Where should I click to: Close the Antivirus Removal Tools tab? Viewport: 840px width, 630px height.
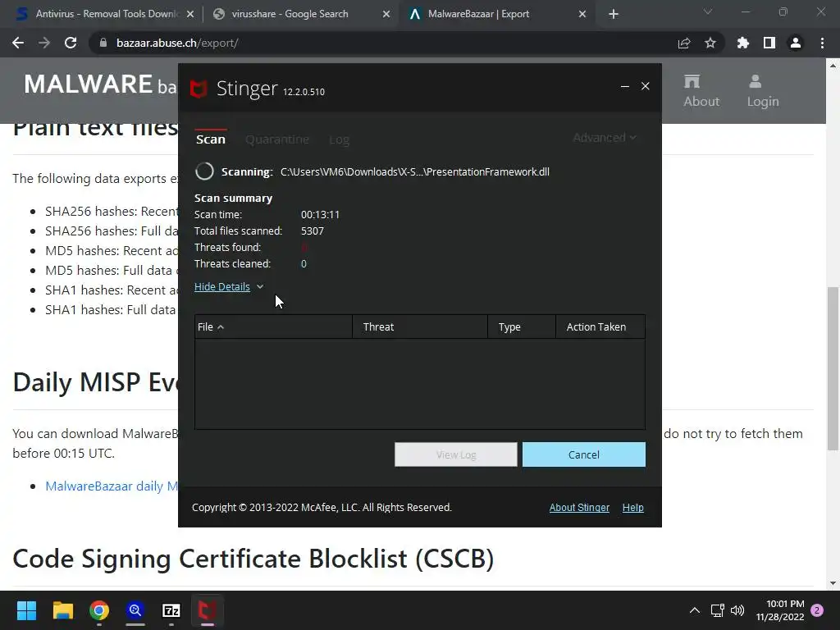click(x=190, y=15)
